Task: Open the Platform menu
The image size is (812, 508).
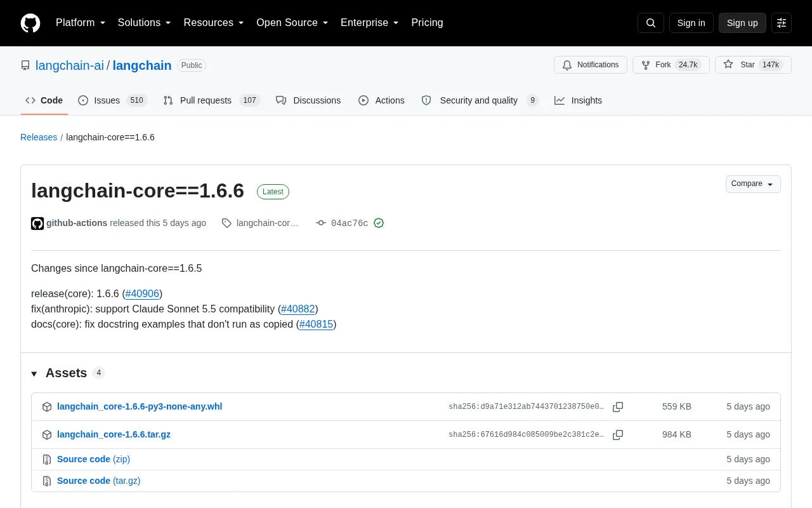Action: 81,23
